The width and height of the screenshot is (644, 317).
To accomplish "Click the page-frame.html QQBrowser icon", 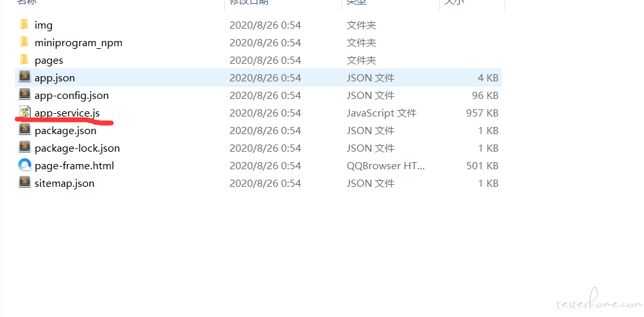I will [25, 165].
